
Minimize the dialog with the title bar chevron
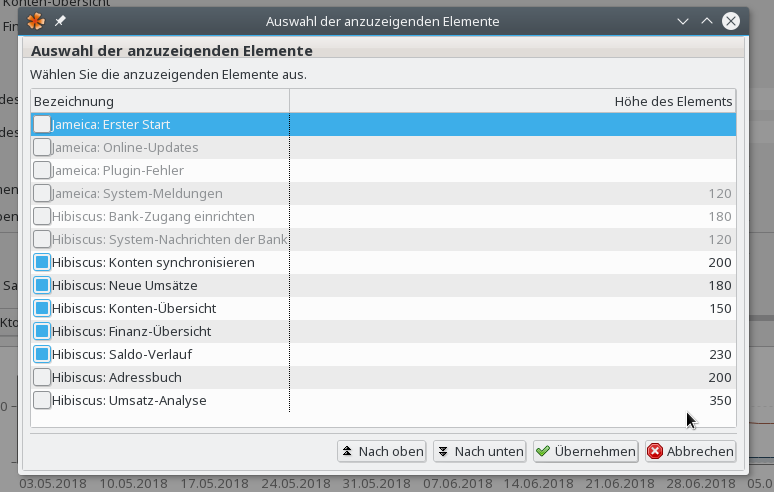click(x=683, y=20)
